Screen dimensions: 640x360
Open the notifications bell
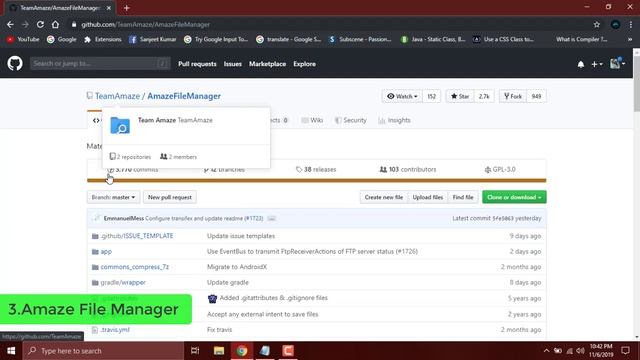(580, 64)
